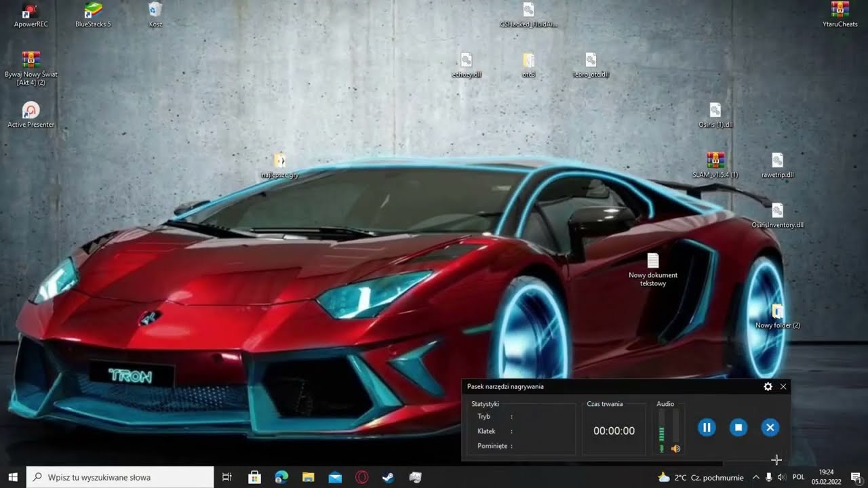Open the recorder app taskbar icon

[x=416, y=477]
